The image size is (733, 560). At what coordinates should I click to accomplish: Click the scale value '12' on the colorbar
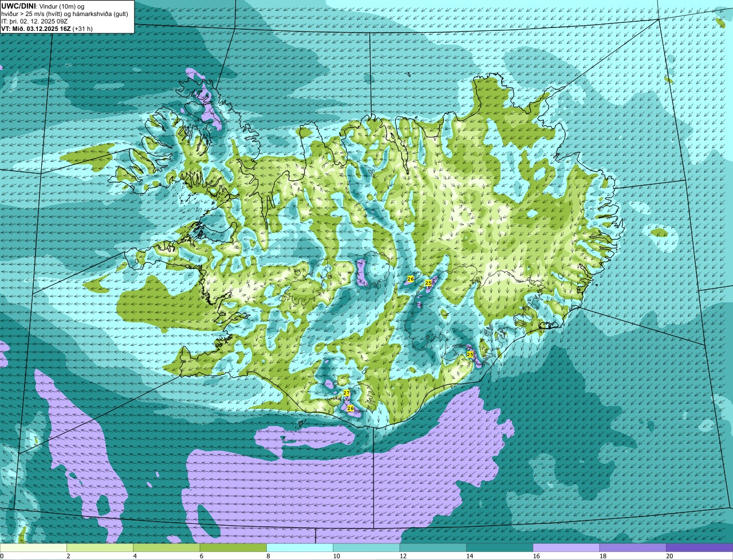click(403, 556)
